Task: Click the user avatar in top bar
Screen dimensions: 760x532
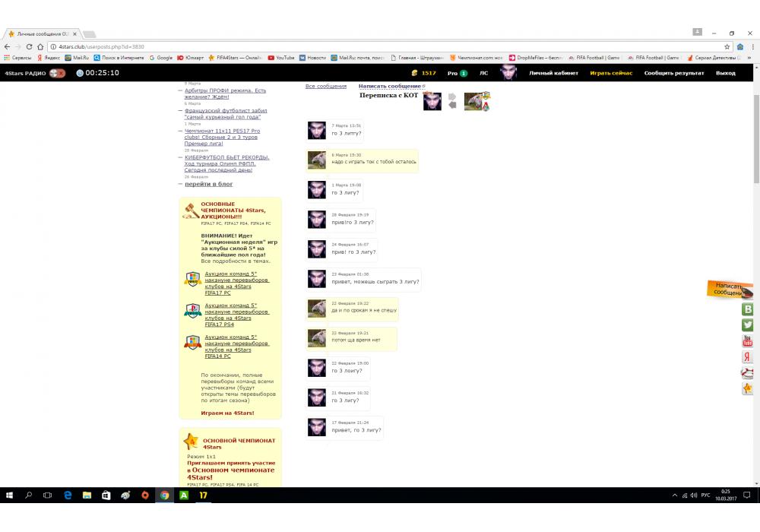Action: tap(508, 73)
